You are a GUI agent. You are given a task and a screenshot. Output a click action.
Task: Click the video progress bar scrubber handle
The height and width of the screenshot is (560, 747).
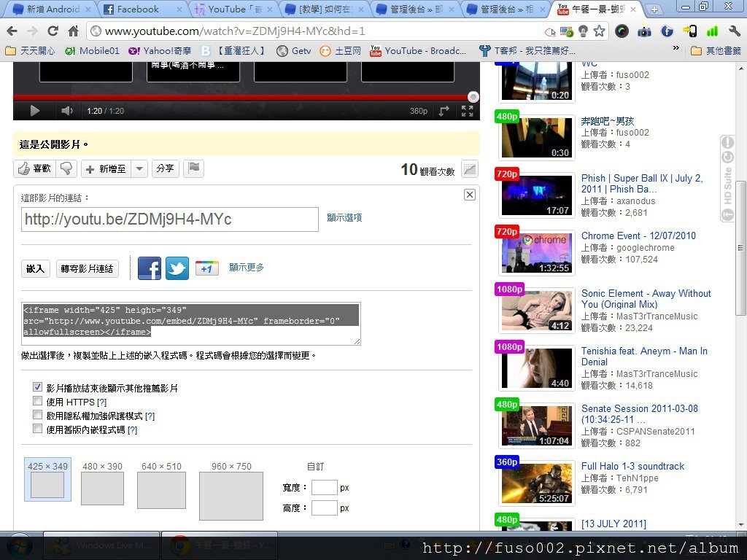pyautogui.click(x=473, y=97)
